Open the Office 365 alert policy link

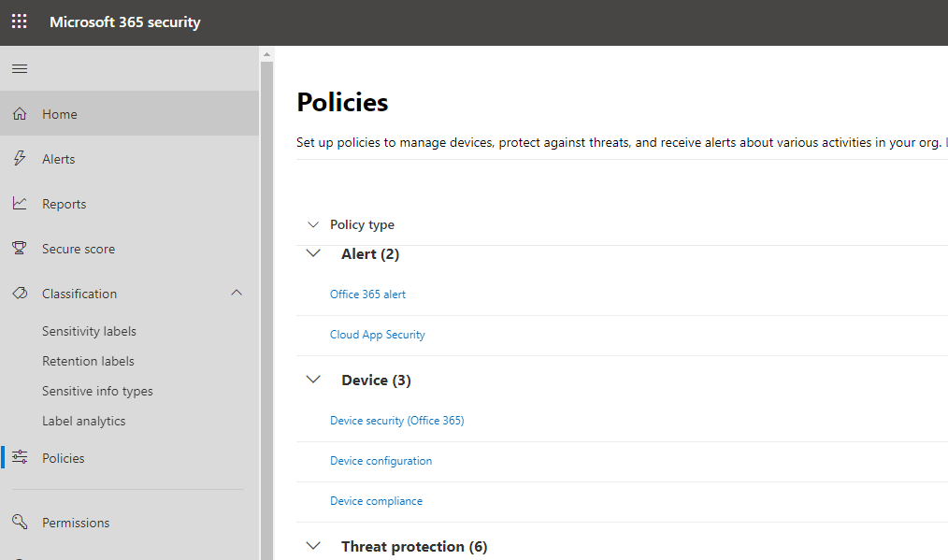[x=367, y=294]
